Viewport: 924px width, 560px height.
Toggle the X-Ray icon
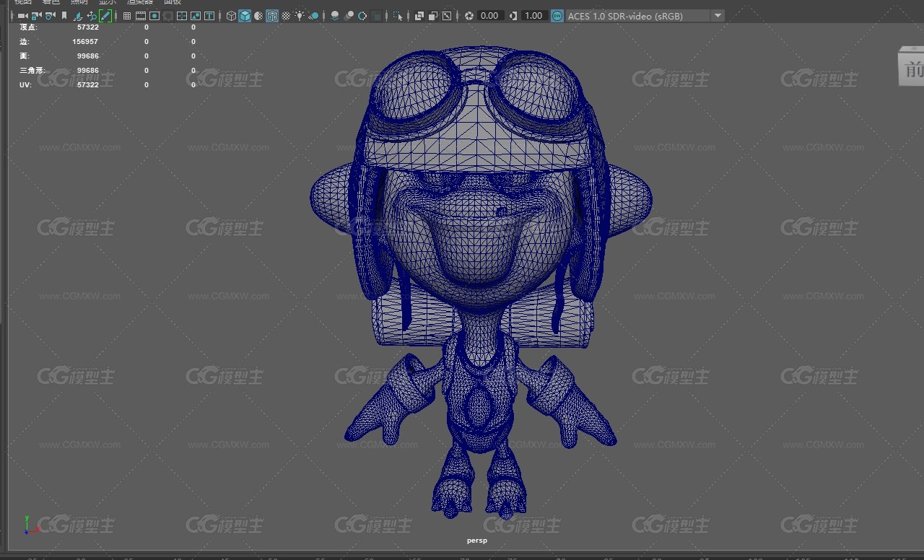(x=419, y=16)
